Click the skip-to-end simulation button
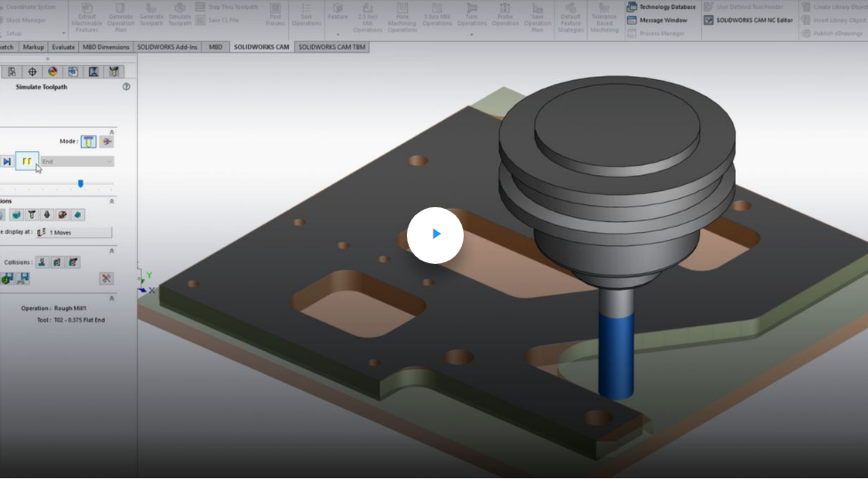Viewport: 868px width, 479px height. click(7, 162)
